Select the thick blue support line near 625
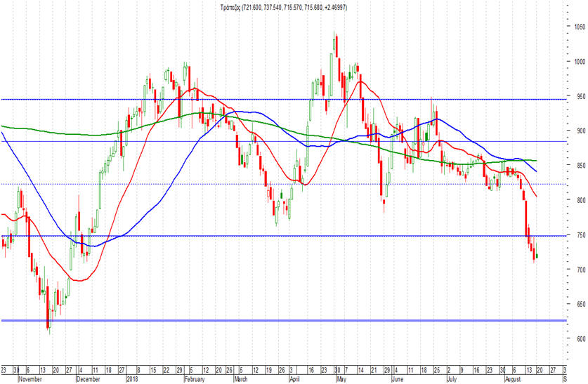 (x=283, y=320)
